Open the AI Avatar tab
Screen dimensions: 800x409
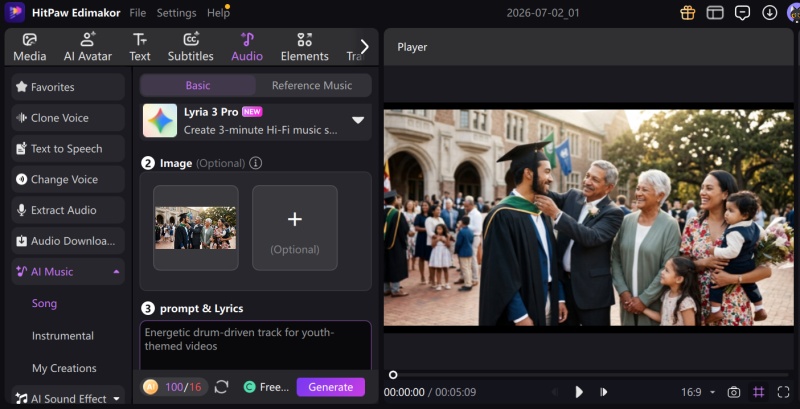pyautogui.click(x=88, y=47)
